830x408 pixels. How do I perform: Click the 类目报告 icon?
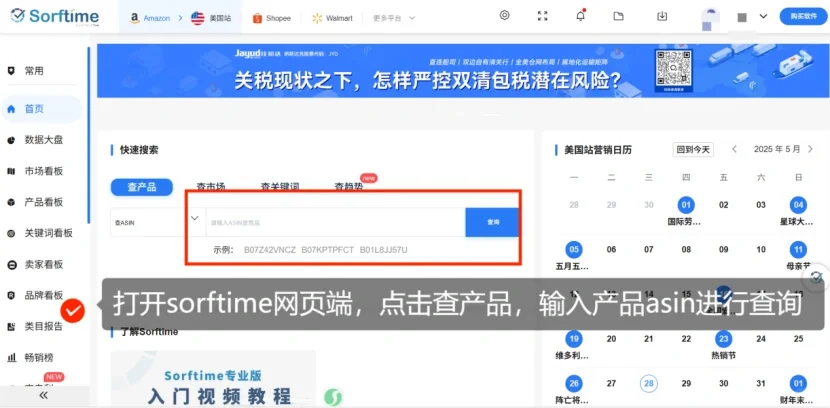tap(11, 327)
